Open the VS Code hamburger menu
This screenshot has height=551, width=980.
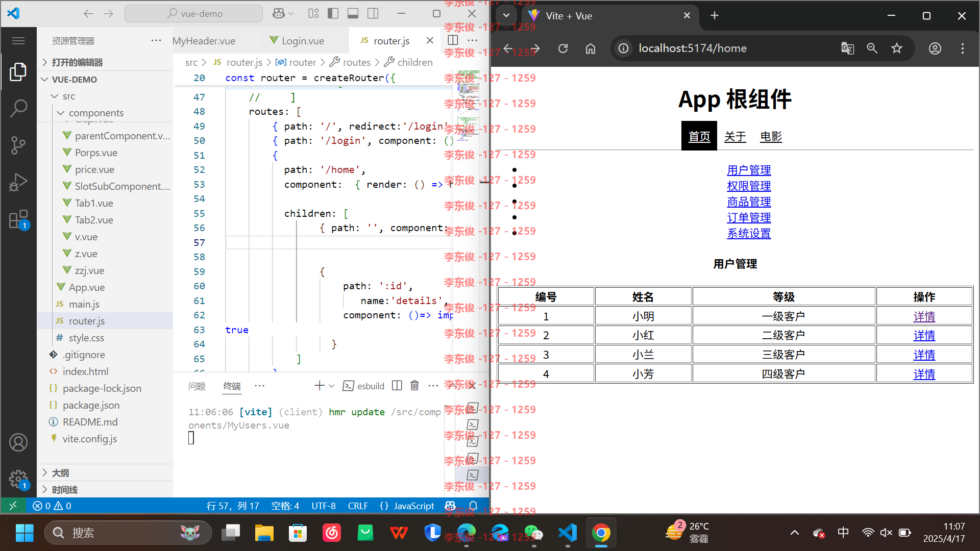pyautogui.click(x=18, y=41)
